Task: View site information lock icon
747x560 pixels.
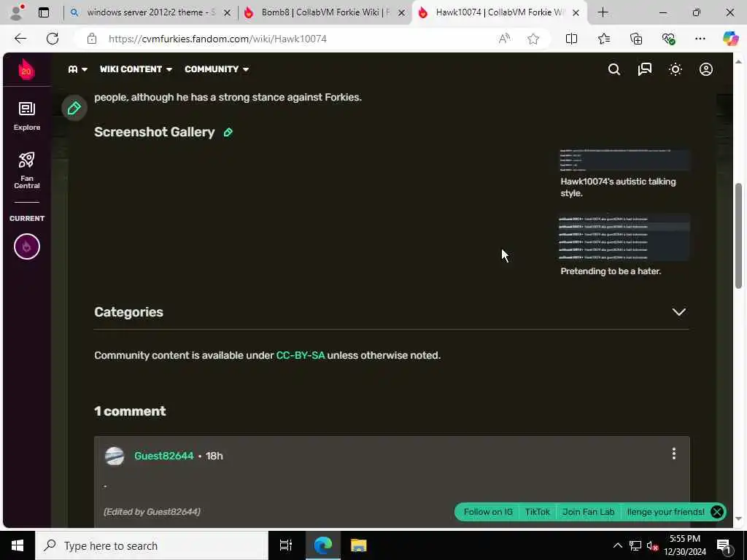Action: (92, 39)
